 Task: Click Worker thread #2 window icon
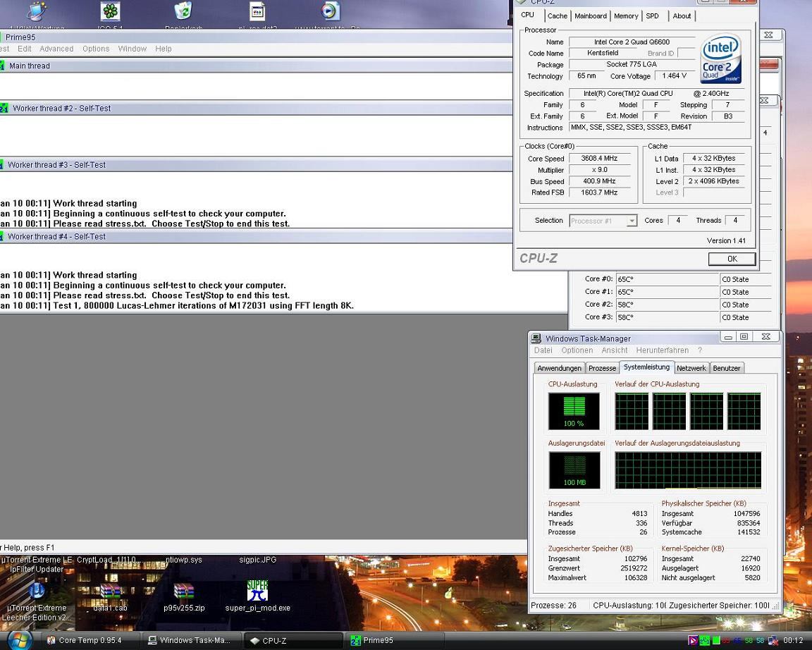pyautogui.click(x=4, y=109)
